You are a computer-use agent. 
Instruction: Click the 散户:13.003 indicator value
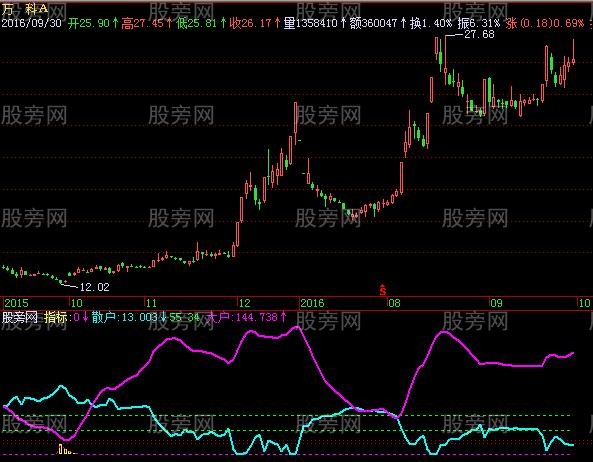(x=129, y=317)
